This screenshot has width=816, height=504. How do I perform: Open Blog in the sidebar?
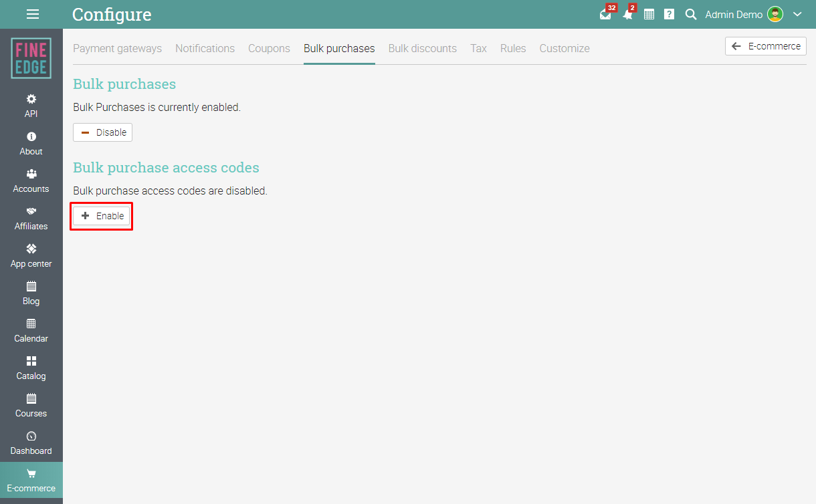coord(31,293)
